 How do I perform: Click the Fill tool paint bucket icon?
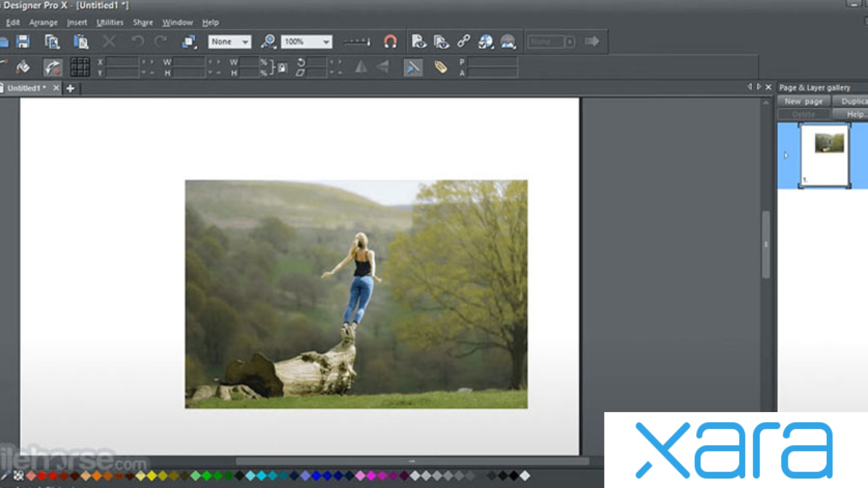tap(24, 68)
